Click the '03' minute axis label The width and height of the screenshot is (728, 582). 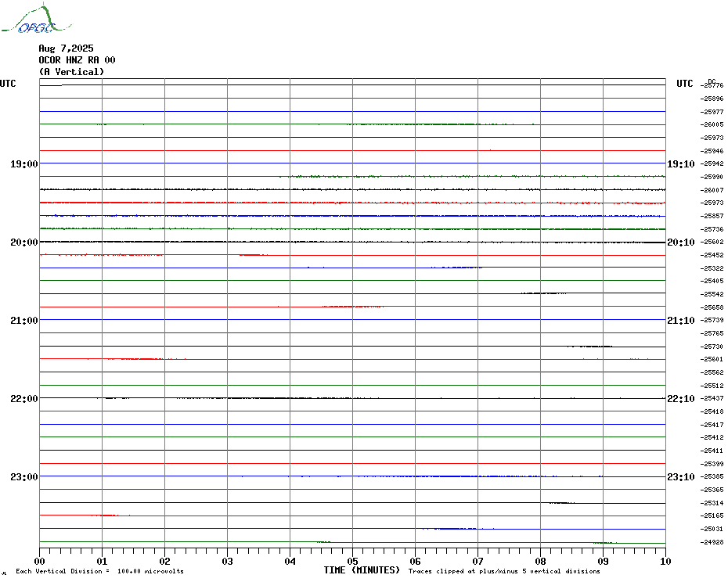(x=228, y=562)
